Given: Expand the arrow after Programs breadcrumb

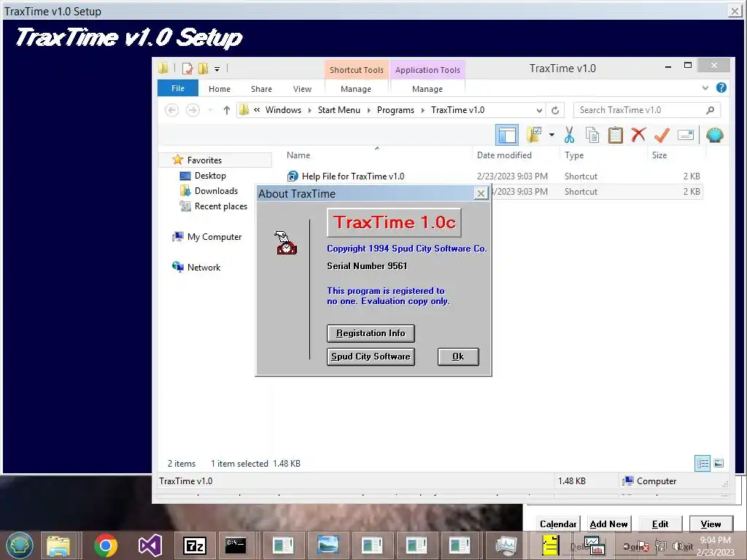Looking at the screenshot, I should tap(422, 111).
